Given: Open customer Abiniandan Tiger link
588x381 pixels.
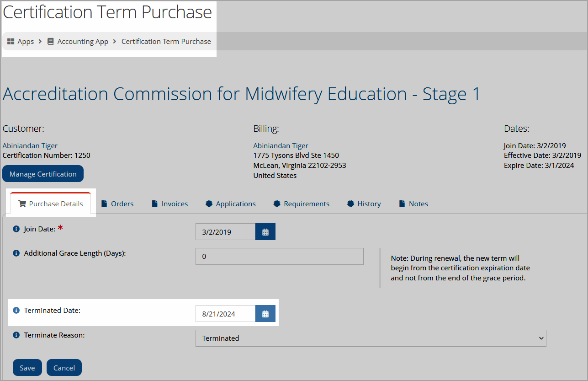Looking at the screenshot, I should [30, 145].
